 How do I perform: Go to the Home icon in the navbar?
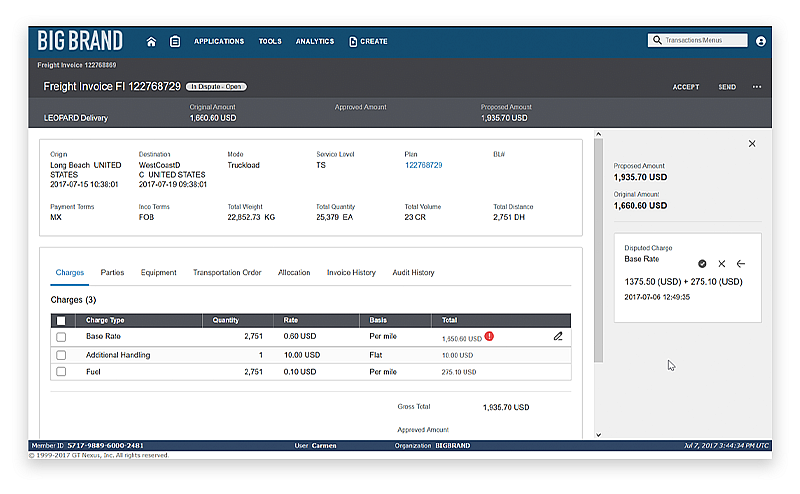coord(151,41)
